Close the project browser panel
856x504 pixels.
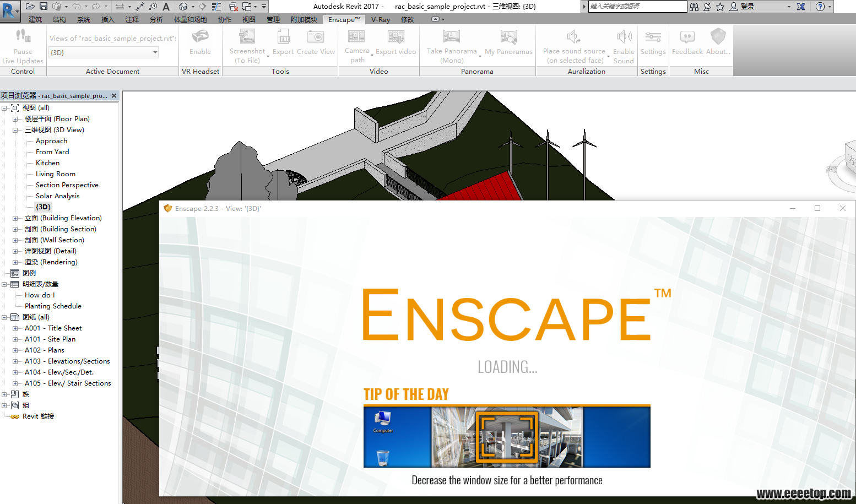coord(114,96)
